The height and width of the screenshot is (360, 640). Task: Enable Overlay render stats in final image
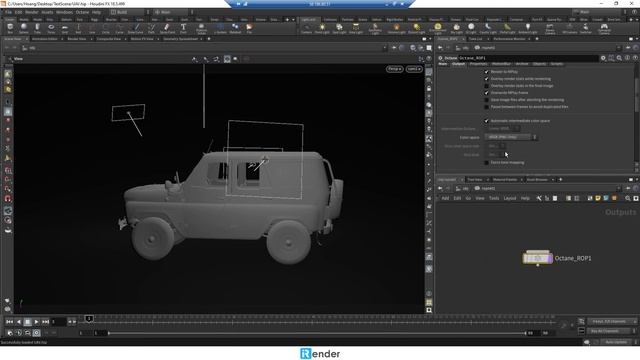[x=486, y=86]
